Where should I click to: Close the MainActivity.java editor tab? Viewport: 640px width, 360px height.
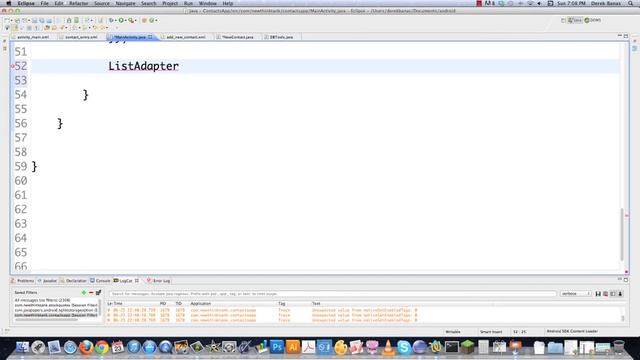[150, 37]
